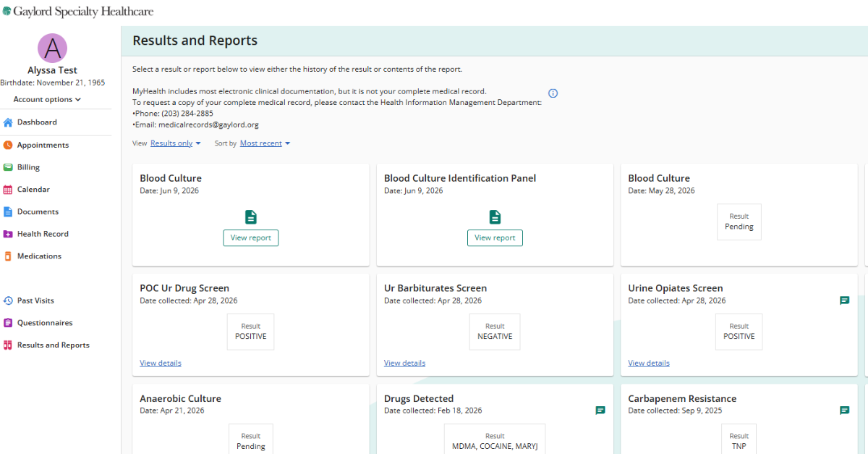Open Past Visits in the sidebar

[35, 300]
